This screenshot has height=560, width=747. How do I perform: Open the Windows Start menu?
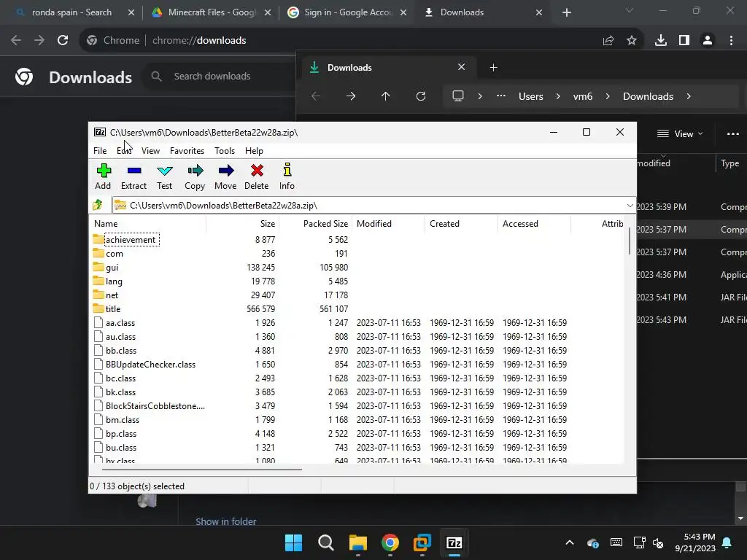(x=293, y=542)
